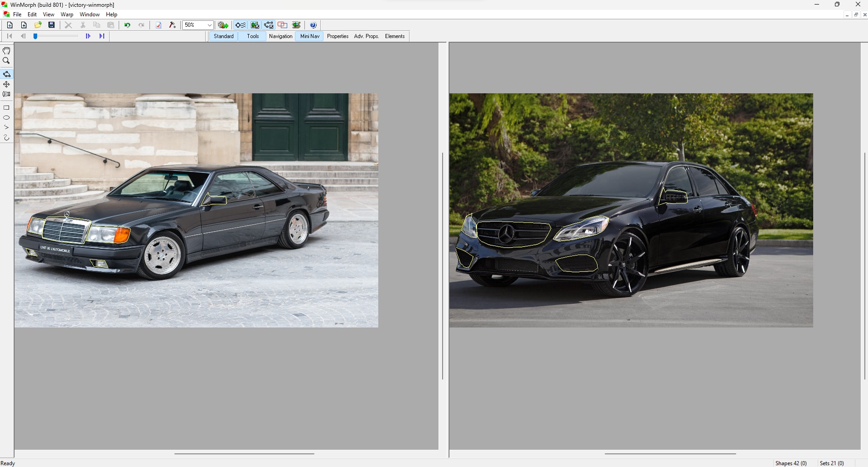The height and width of the screenshot is (467, 868).
Task: Open a project with the folder icon
Action: 38,25
